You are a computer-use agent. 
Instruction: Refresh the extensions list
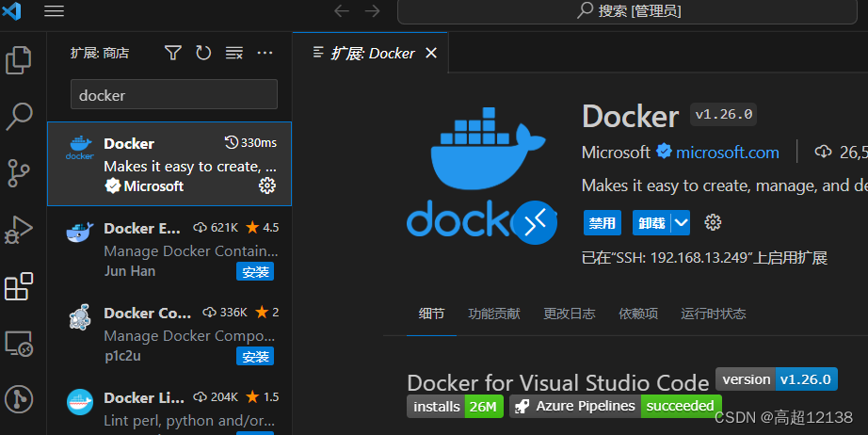pos(203,53)
